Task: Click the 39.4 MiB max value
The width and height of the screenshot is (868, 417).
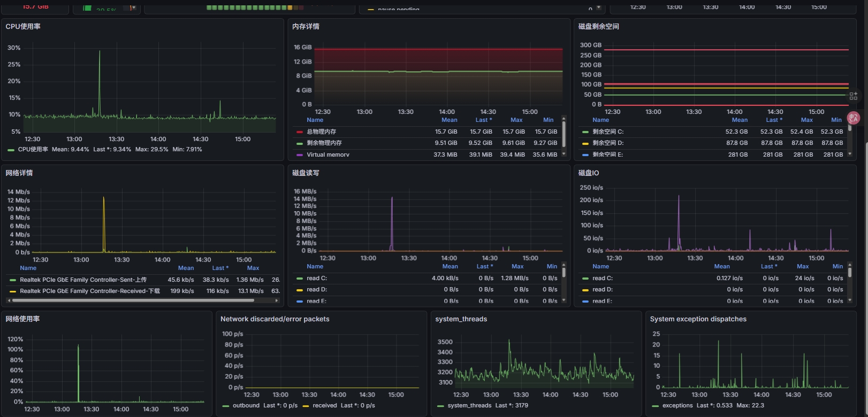Action: 513,155
